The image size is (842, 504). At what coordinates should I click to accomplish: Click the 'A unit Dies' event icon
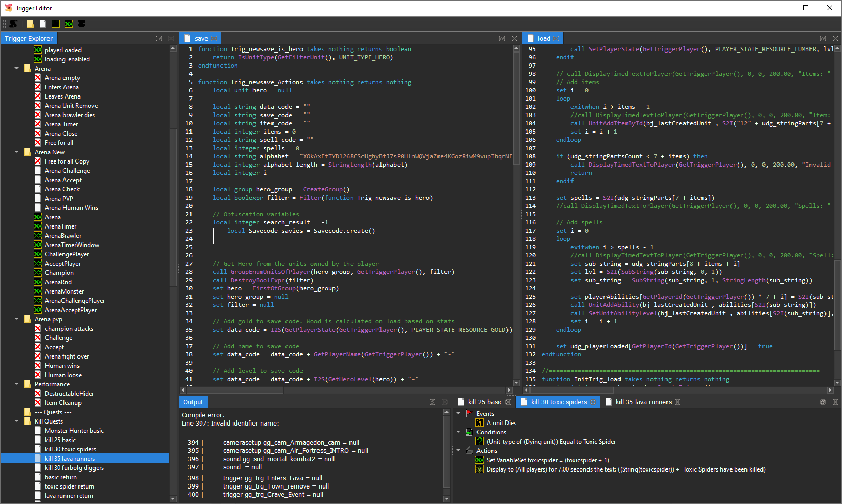(x=480, y=422)
